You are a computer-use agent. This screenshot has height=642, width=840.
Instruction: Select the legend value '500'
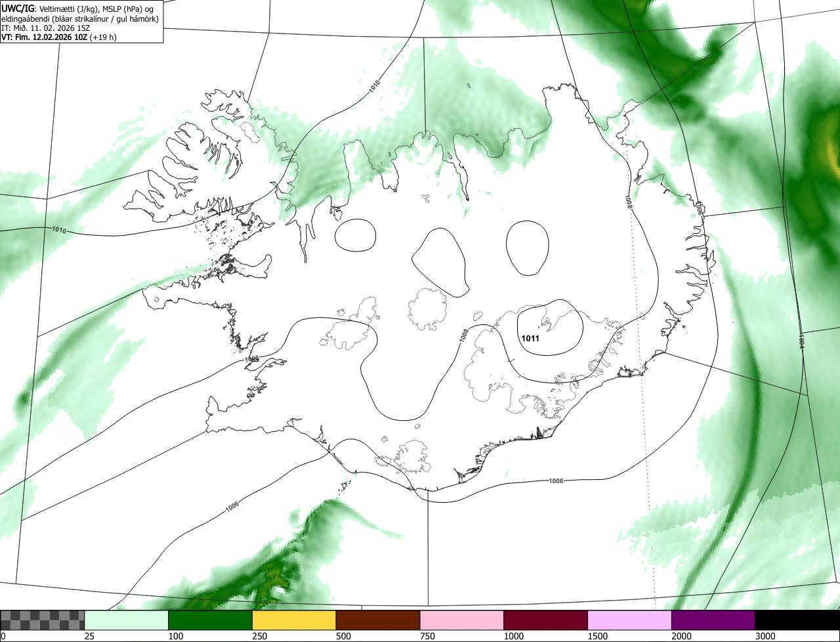point(345,636)
